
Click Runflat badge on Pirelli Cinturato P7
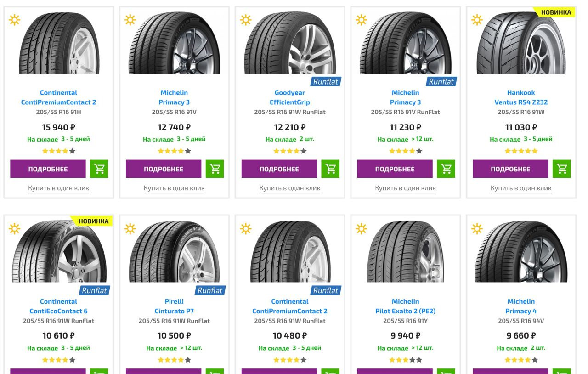pyautogui.click(x=209, y=290)
